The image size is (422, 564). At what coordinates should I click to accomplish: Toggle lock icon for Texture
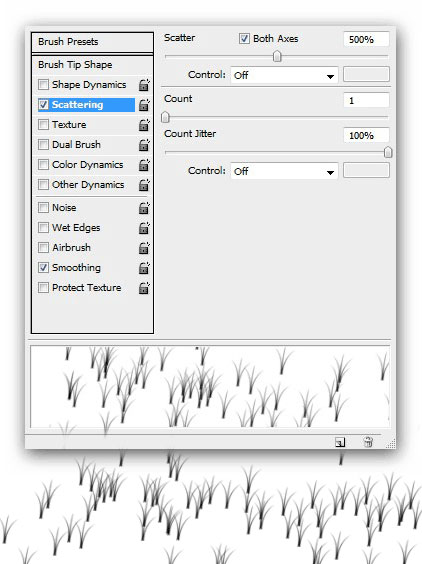(144, 125)
